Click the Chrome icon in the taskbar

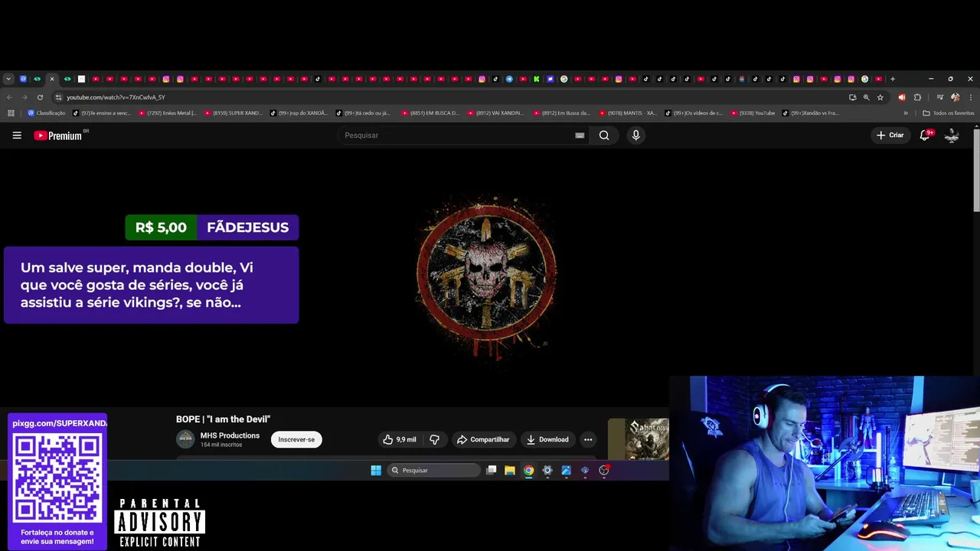pyautogui.click(x=528, y=471)
